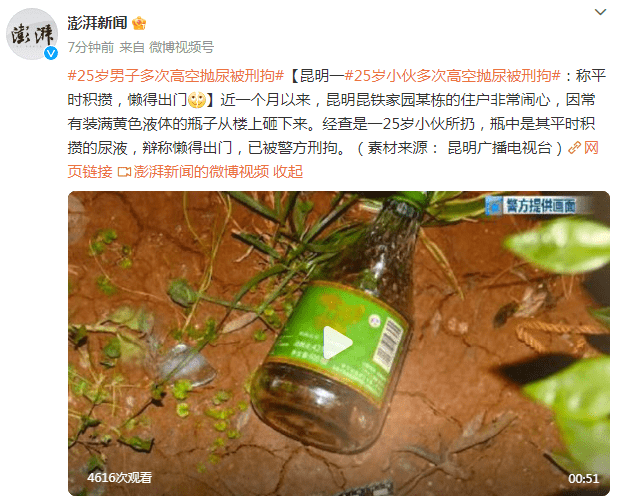Viewport: 618px width, 502px height.
Task: Click the 4616次观看 view count
Action: click(119, 478)
